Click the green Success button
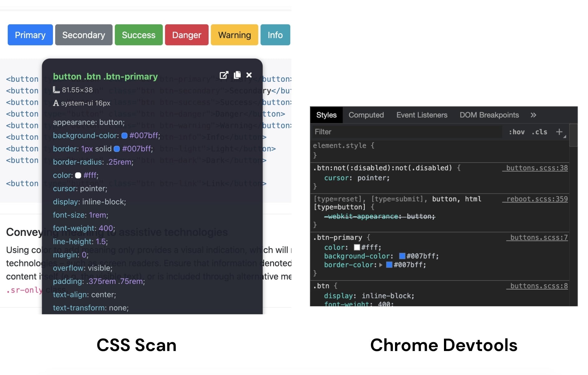The width and height of the screenshot is (588, 375). pyautogui.click(x=139, y=35)
